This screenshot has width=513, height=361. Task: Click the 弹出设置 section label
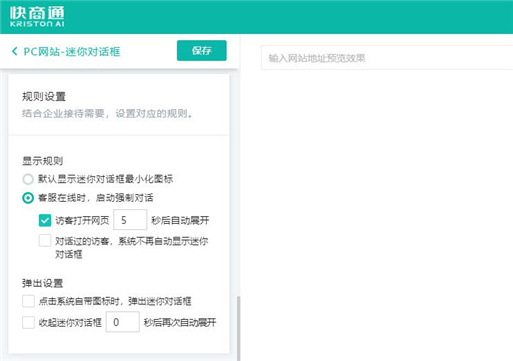coord(42,283)
